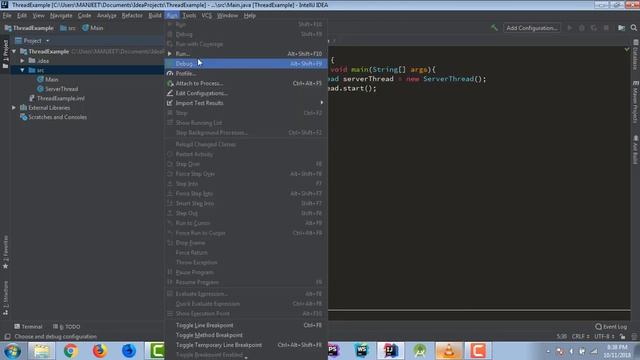Click the lock read-only status icon
Screen dimensions: 640x360
coord(622,337)
